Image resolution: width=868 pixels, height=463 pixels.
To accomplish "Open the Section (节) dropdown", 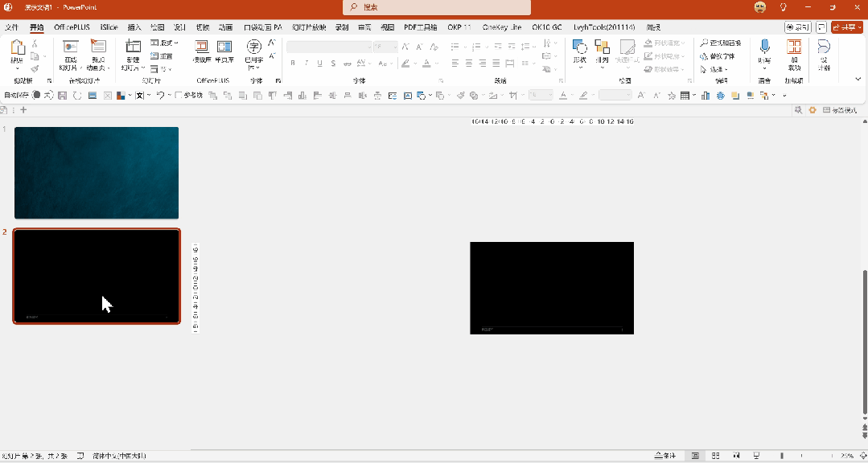I will coord(161,69).
